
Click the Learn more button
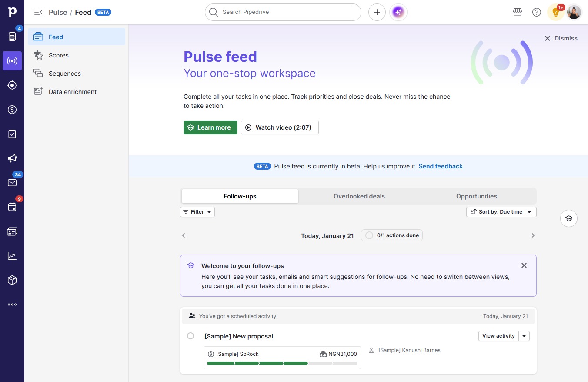click(x=210, y=127)
